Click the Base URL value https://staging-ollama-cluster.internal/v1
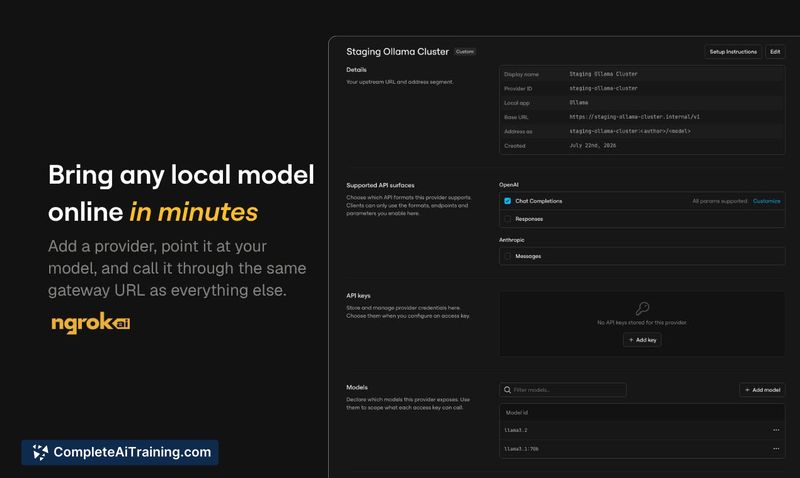 pyautogui.click(x=634, y=117)
